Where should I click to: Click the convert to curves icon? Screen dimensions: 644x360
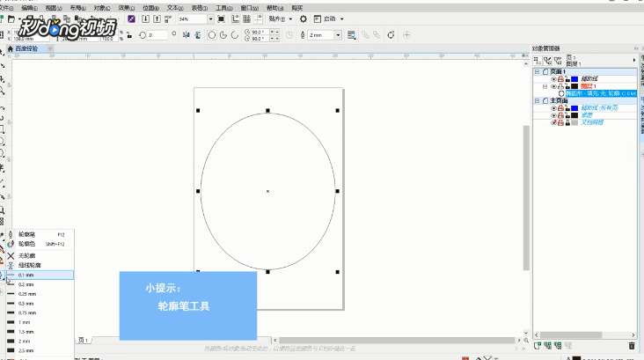(x=391, y=35)
